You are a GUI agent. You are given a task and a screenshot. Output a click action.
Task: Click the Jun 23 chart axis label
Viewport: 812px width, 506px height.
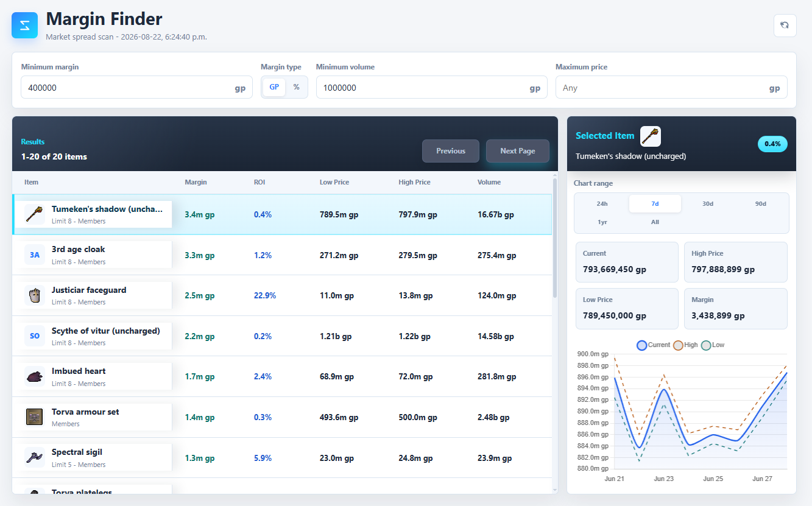click(x=664, y=479)
